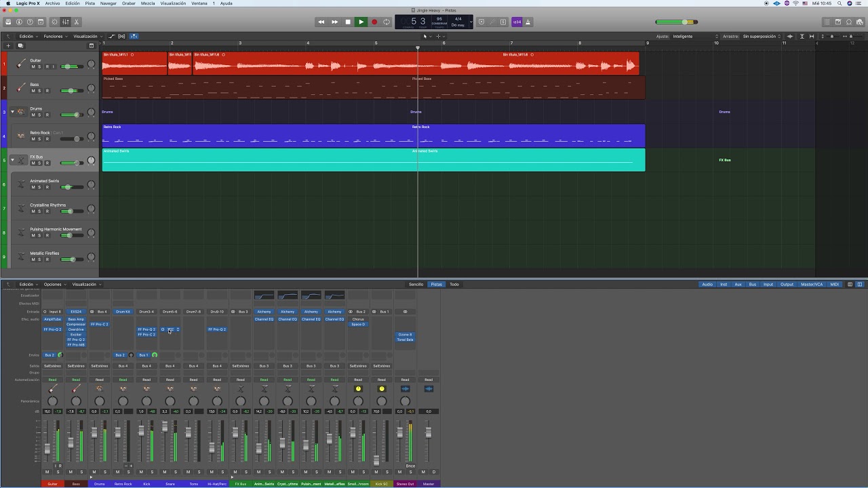Image resolution: width=868 pixels, height=488 pixels.
Task: Collapse the FX Bus track stack triangle
Action: [12, 159]
